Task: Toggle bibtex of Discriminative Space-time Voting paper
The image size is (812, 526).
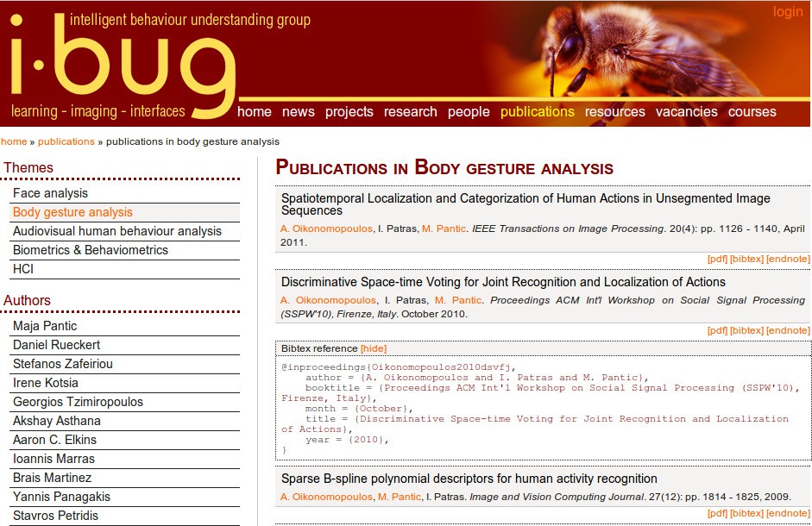Action: (x=746, y=330)
